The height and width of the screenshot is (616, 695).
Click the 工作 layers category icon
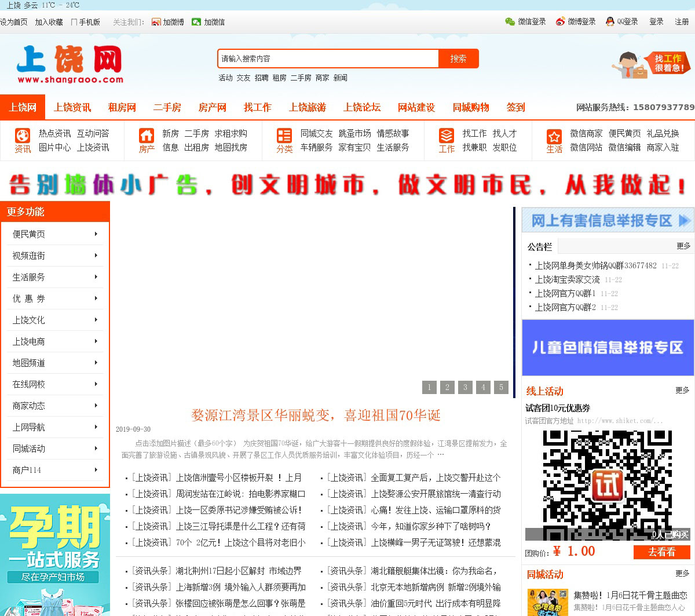click(x=447, y=136)
